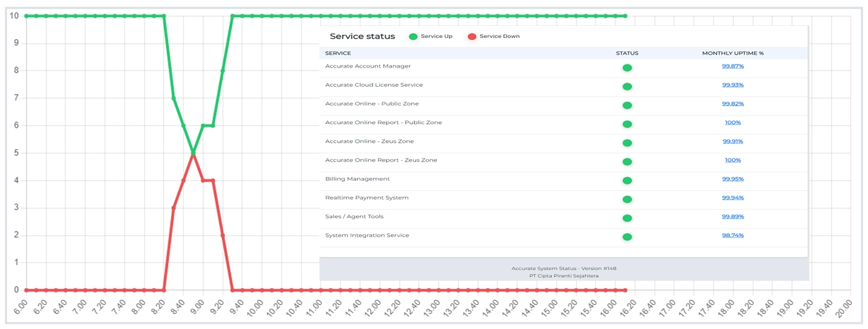Select the Accurate Online - Public Zone name
868x329 pixels.
372,104
